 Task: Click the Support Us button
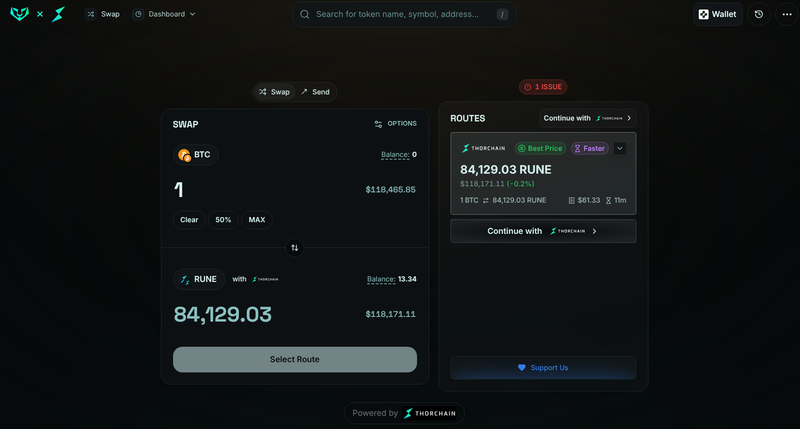543,368
